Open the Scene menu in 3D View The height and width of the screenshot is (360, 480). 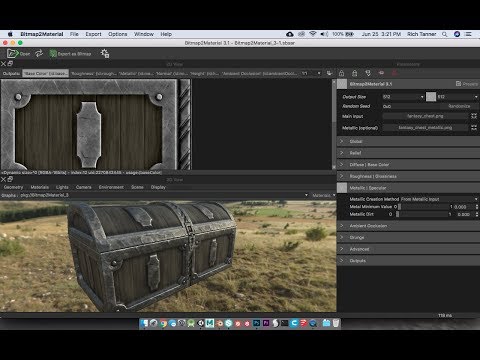point(137,187)
